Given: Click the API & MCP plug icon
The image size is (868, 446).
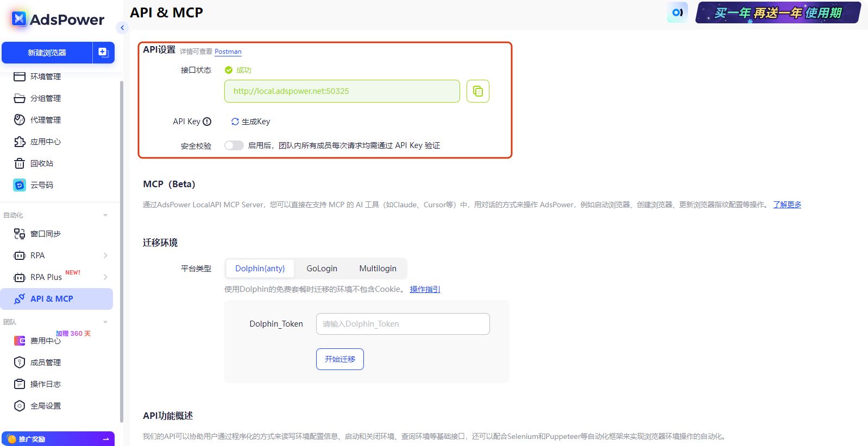Looking at the screenshot, I should click(20, 299).
